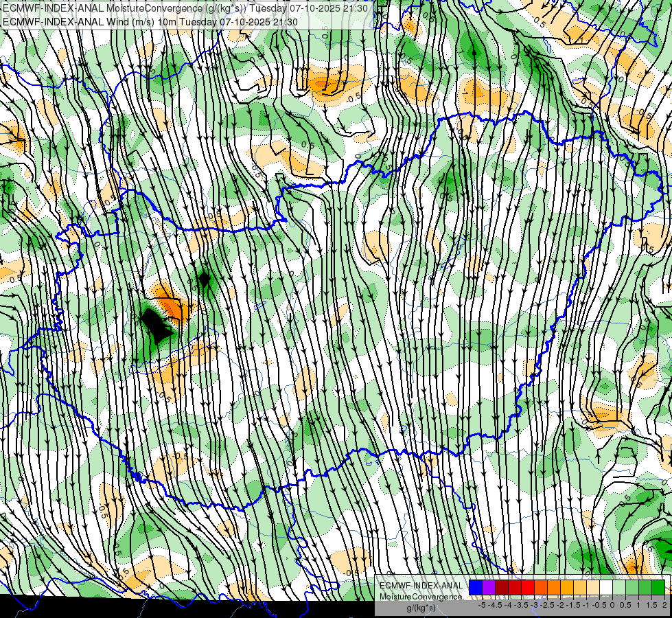Click the -4.5 legend tick value
This screenshot has width=672, height=618.
pos(495,605)
